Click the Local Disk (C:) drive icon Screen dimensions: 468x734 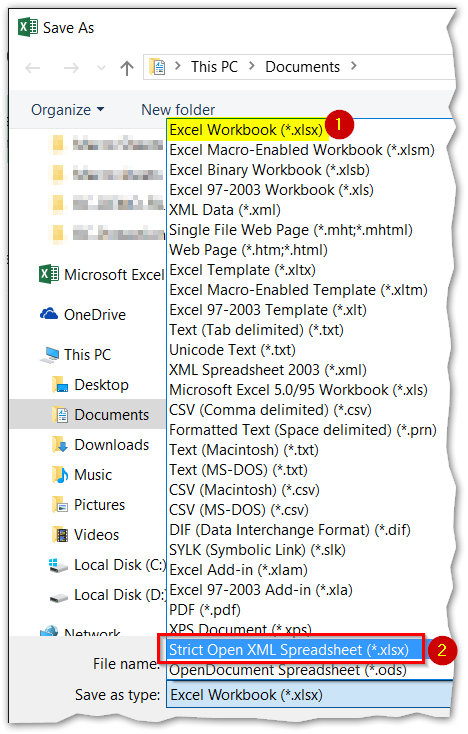coord(58,565)
